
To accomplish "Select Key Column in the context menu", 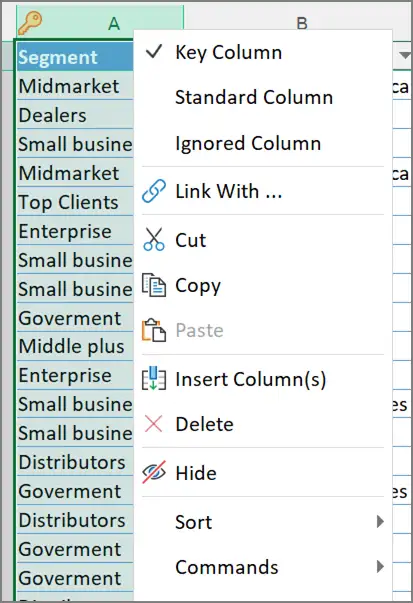I will [263, 52].
